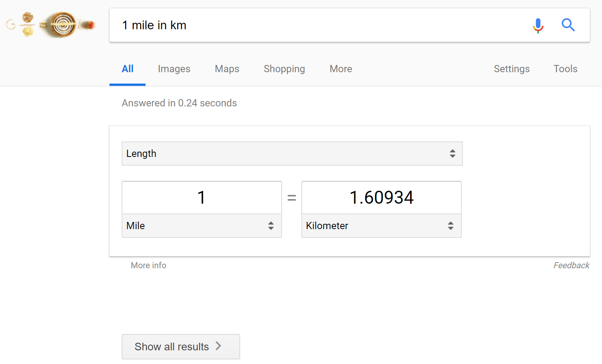Click the mile value input field showing 1

(x=201, y=198)
